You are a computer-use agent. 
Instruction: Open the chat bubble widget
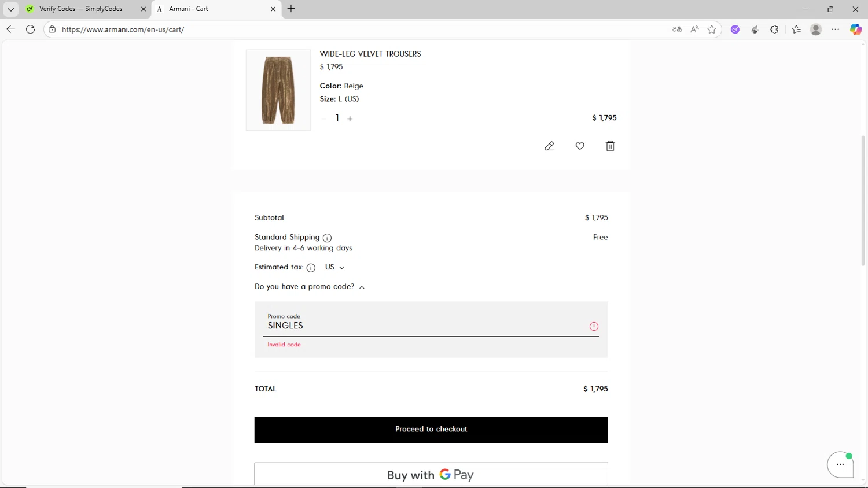[x=840, y=464]
